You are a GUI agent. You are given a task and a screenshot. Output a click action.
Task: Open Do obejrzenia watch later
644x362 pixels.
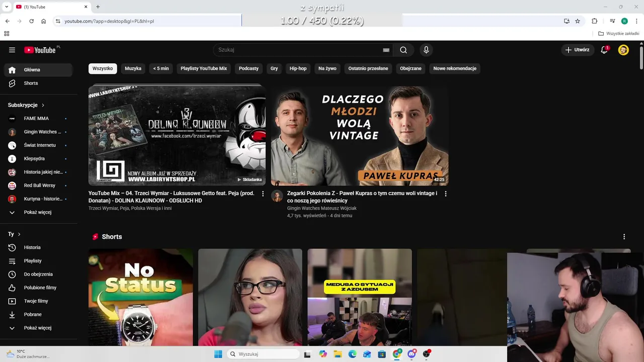point(38,274)
